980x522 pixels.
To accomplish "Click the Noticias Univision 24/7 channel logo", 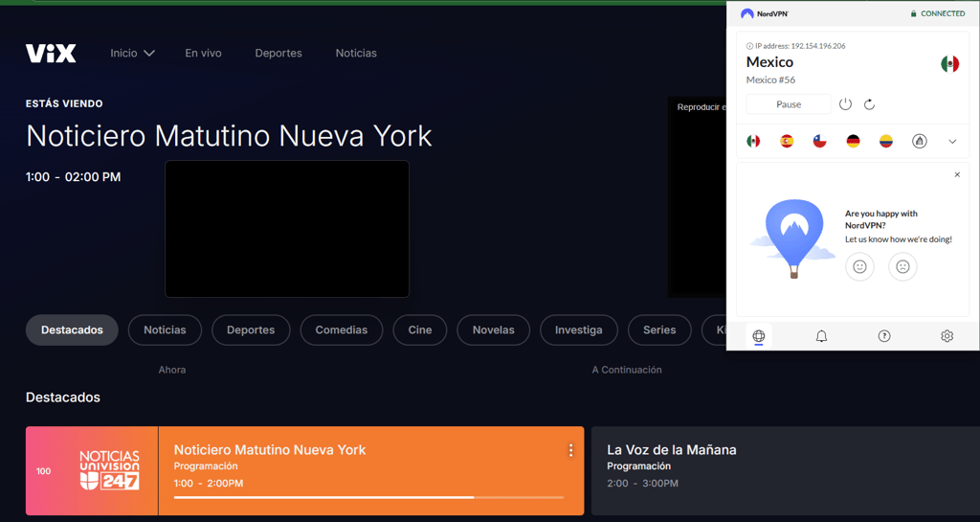I will point(109,470).
